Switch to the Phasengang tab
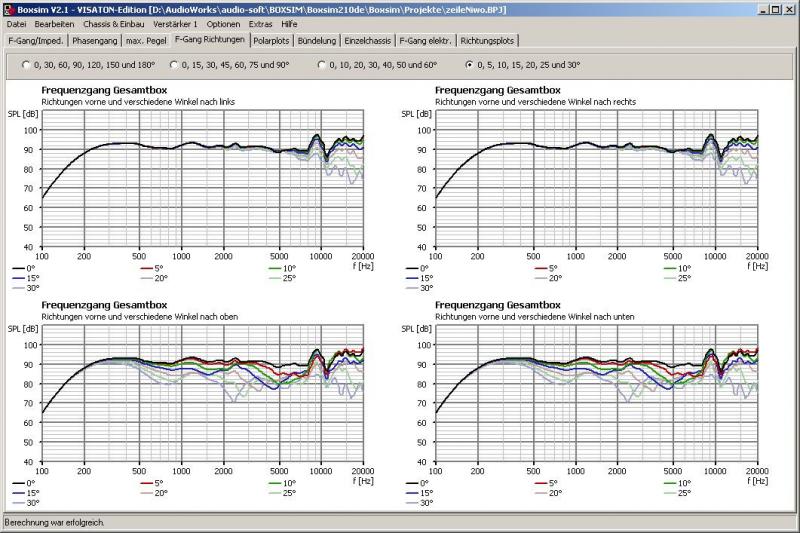 (94, 40)
